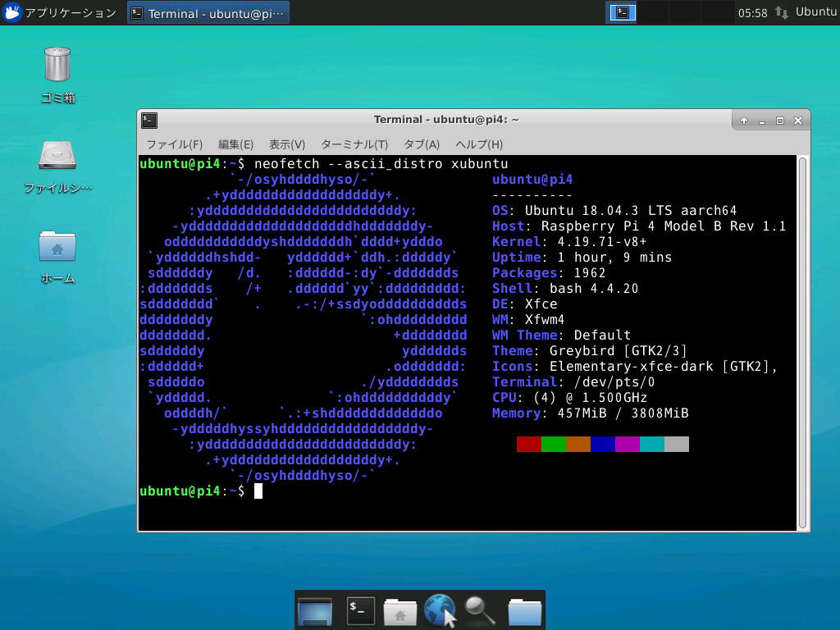Click the show-desktop launcher in the dock
Image resolution: width=840 pixels, height=630 pixels.
[316, 610]
